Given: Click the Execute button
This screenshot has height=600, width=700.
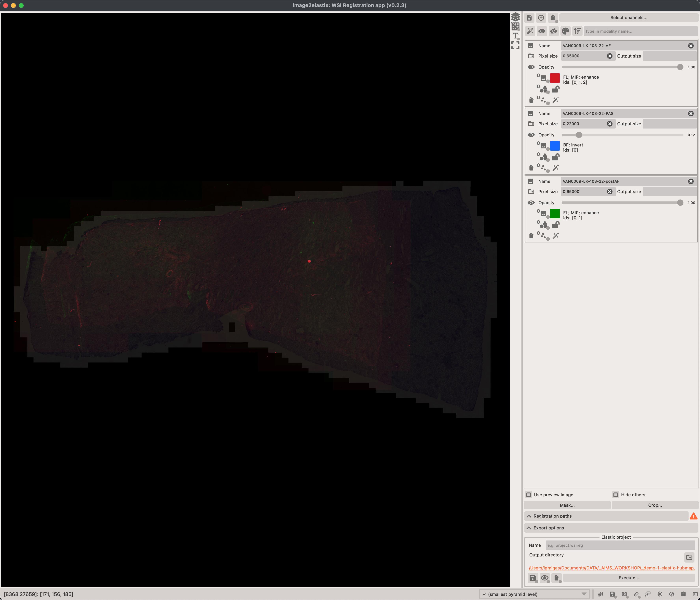Looking at the screenshot, I should click(628, 578).
